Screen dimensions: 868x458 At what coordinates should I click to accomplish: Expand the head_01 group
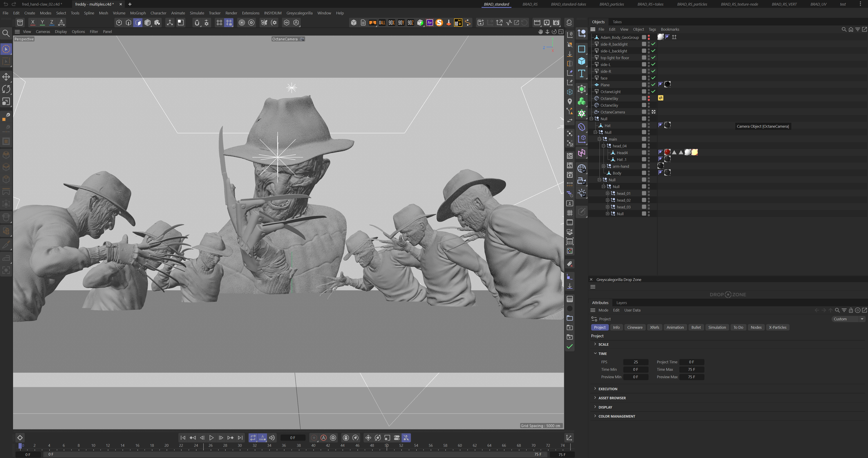[608, 193]
